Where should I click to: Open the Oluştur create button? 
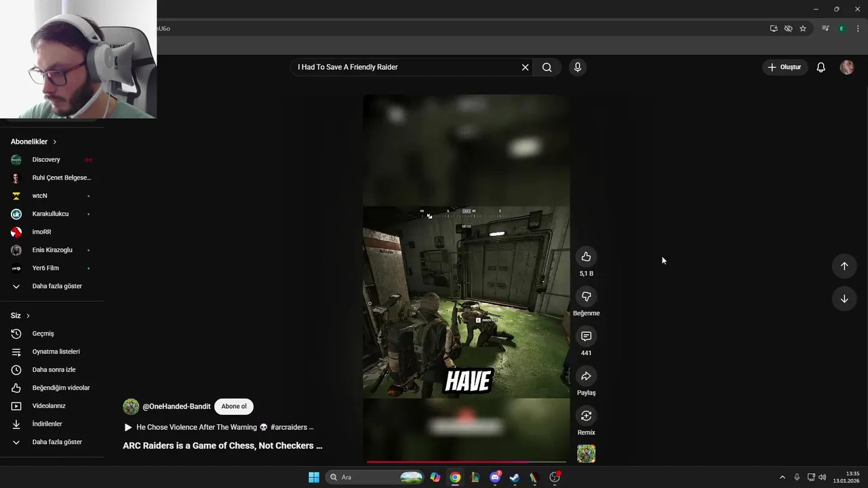785,67
